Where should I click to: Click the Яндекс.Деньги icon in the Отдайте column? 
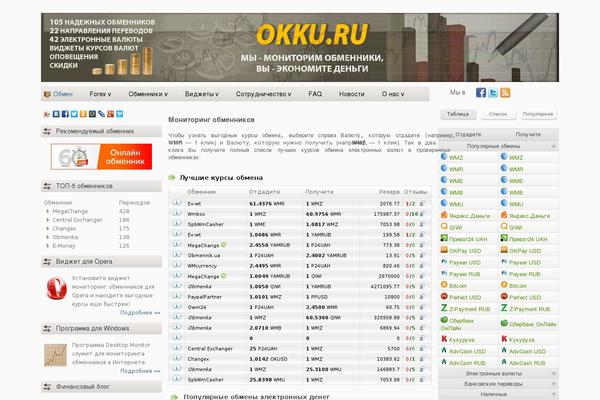click(x=444, y=215)
